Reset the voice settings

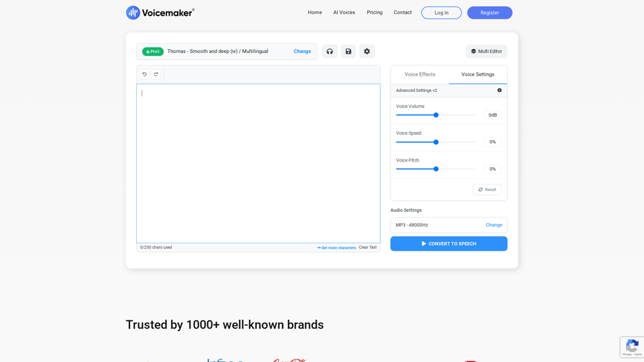pos(487,190)
